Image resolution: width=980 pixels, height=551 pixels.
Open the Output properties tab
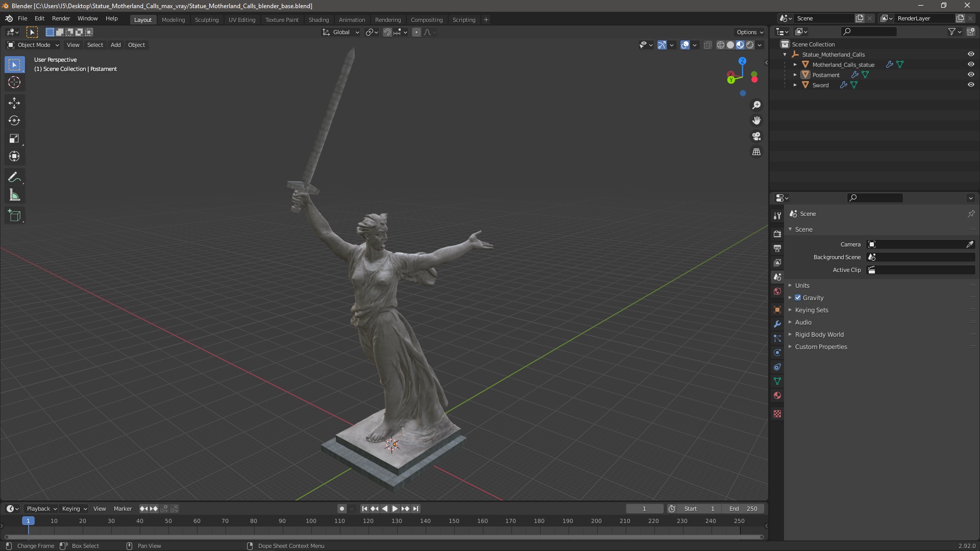(777, 248)
